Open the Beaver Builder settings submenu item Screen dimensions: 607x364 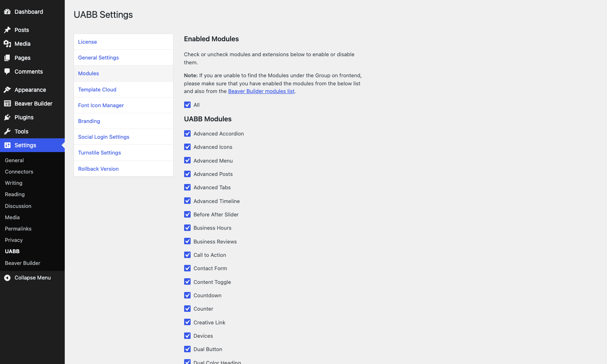(x=32, y=263)
